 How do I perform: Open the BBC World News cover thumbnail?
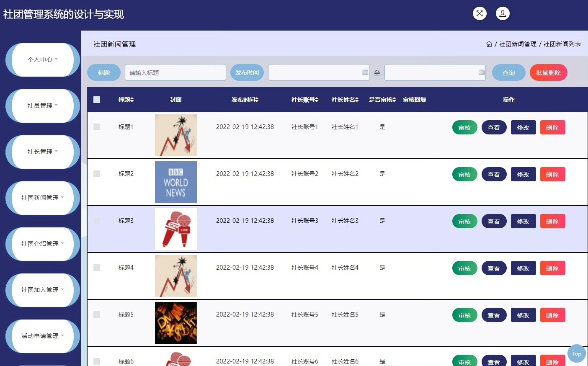pos(176,182)
